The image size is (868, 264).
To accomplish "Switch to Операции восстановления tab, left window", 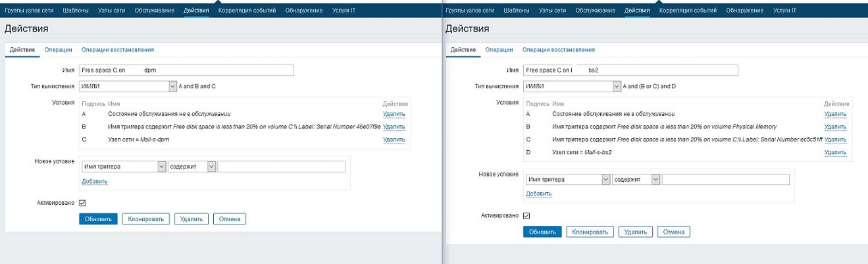I will [118, 49].
